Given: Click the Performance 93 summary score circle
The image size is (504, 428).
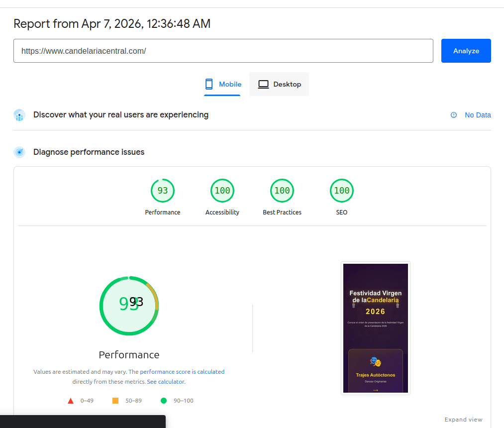Looking at the screenshot, I should point(129,306).
